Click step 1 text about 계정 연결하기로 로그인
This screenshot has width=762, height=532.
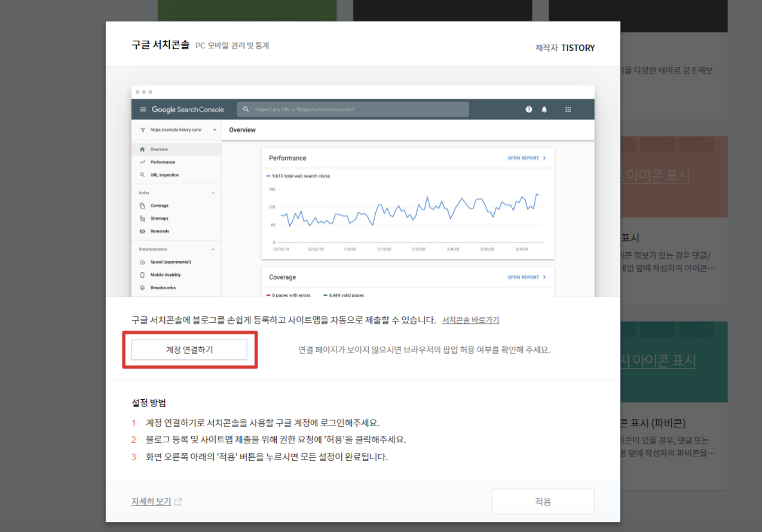pos(263,423)
